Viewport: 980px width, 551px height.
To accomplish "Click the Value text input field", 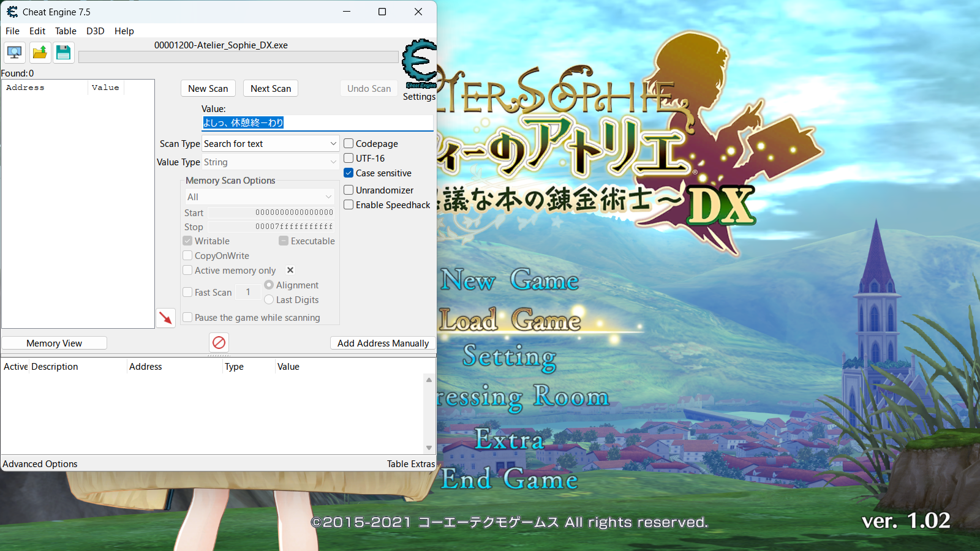I will (317, 122).
